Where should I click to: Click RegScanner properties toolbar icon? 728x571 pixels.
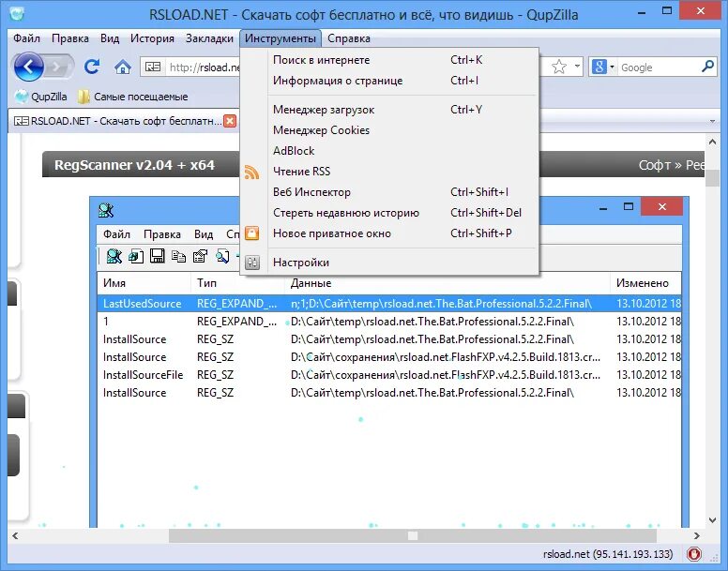tap(200, 256)
